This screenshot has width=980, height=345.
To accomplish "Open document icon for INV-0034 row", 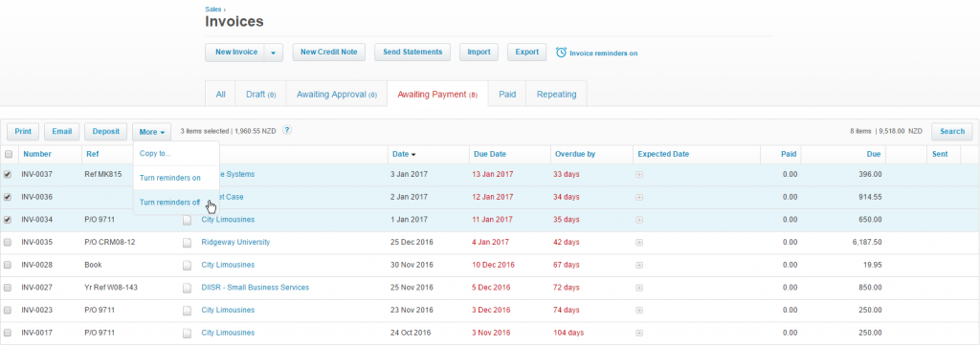I will coord(187,220).
